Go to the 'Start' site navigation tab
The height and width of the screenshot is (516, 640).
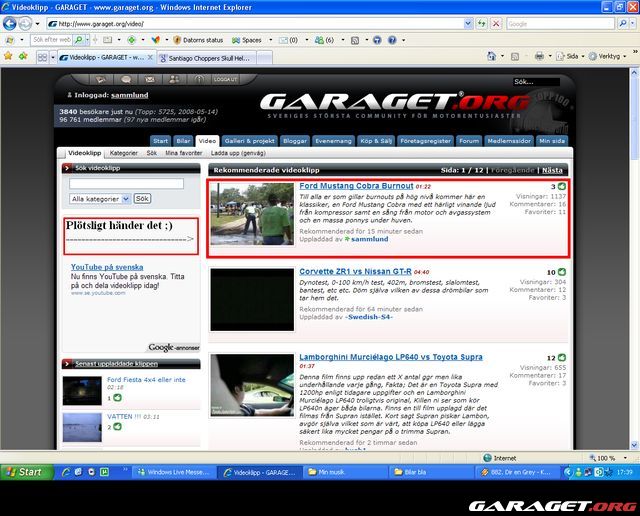click(160, 141)
